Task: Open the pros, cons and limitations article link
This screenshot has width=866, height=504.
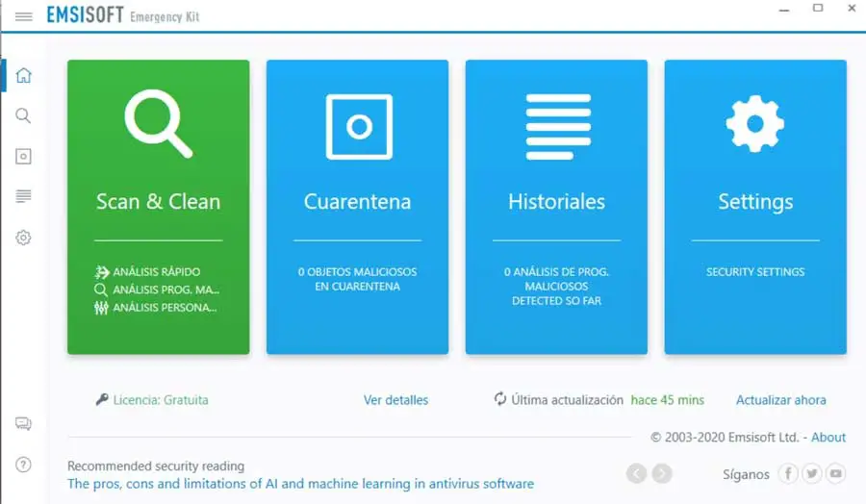Action: click(x=300, y=484)
